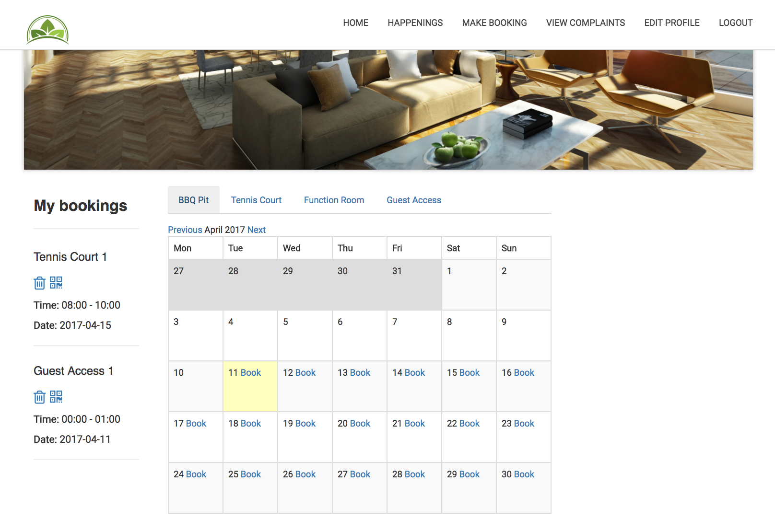The width and height of the screenshot is (775, 532).
Task: Open the Function Room tab
Action: pyautogui.click(x=334, y=200)
